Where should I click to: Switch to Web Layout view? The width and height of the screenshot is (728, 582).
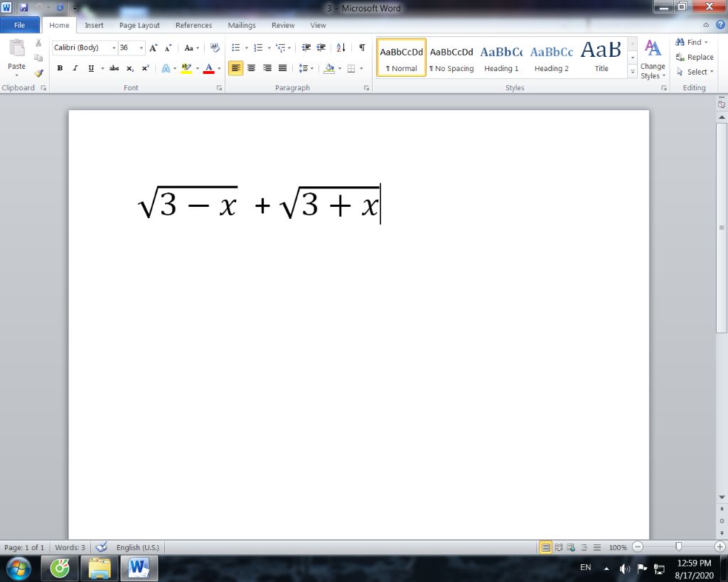coord(571,548)
